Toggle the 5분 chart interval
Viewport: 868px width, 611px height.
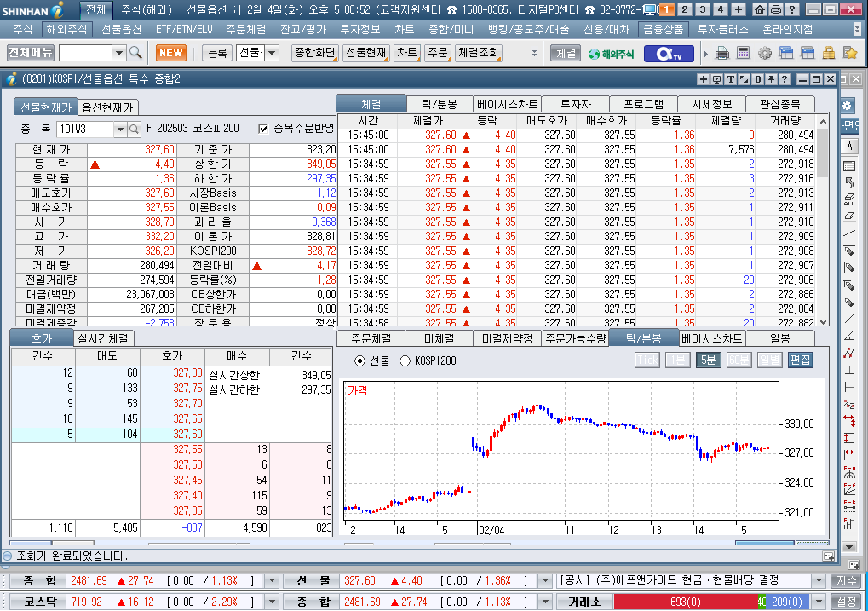pyautogui.click(x=708, y=360)
